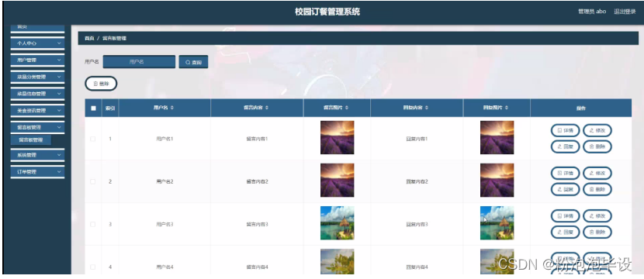Toggle the select-all header checkbox
The image size is (644, 279).
[93, 108]
